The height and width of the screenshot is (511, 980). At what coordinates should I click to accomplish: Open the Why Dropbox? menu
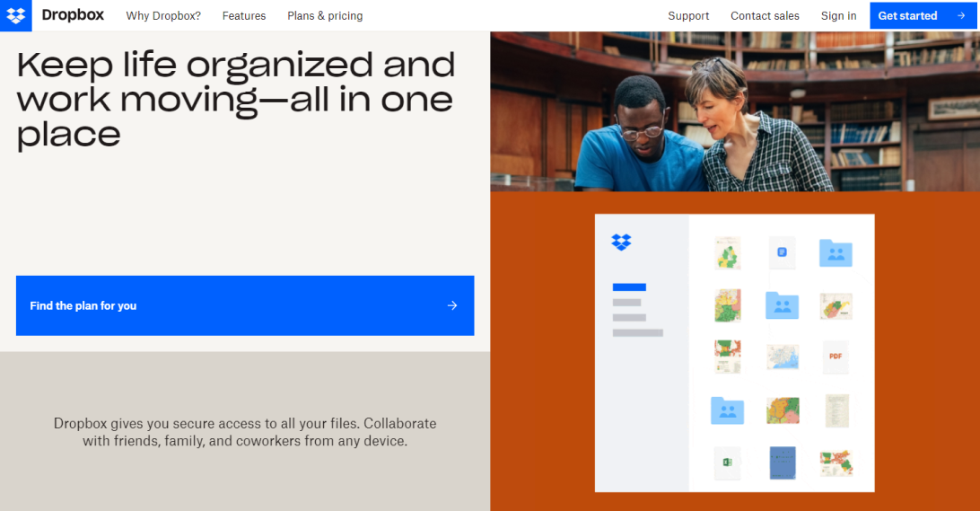point(163,15)
